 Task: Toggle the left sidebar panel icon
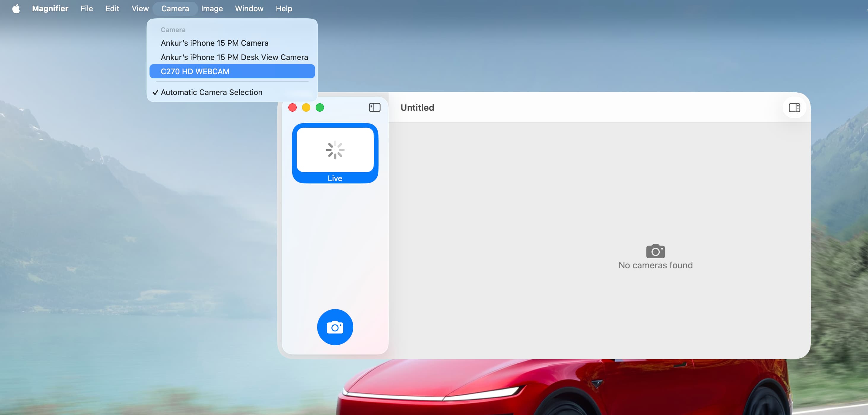click(x=374, y=107)
